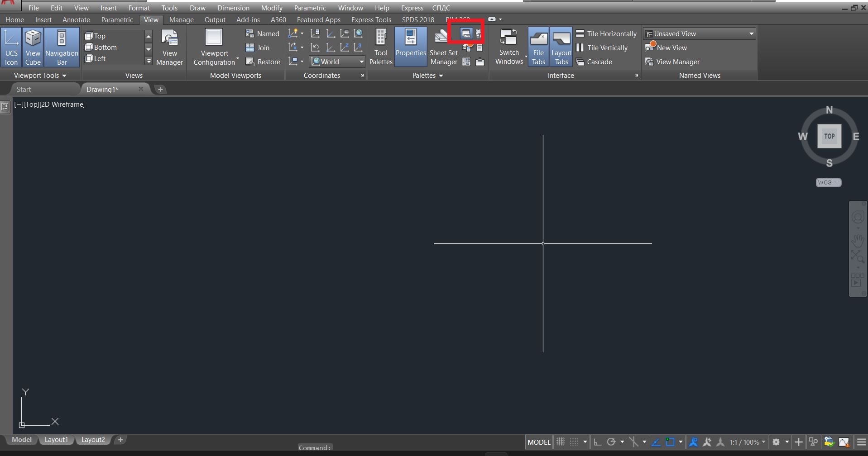The image size is (868, 456).
Task: Open the View Manager in Views panel
Action: tap(169, 47)
